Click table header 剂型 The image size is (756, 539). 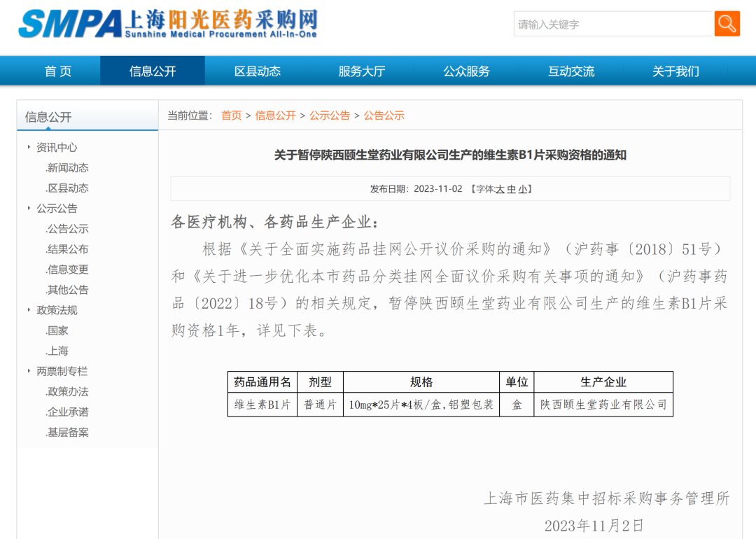(x=320, y=382)
